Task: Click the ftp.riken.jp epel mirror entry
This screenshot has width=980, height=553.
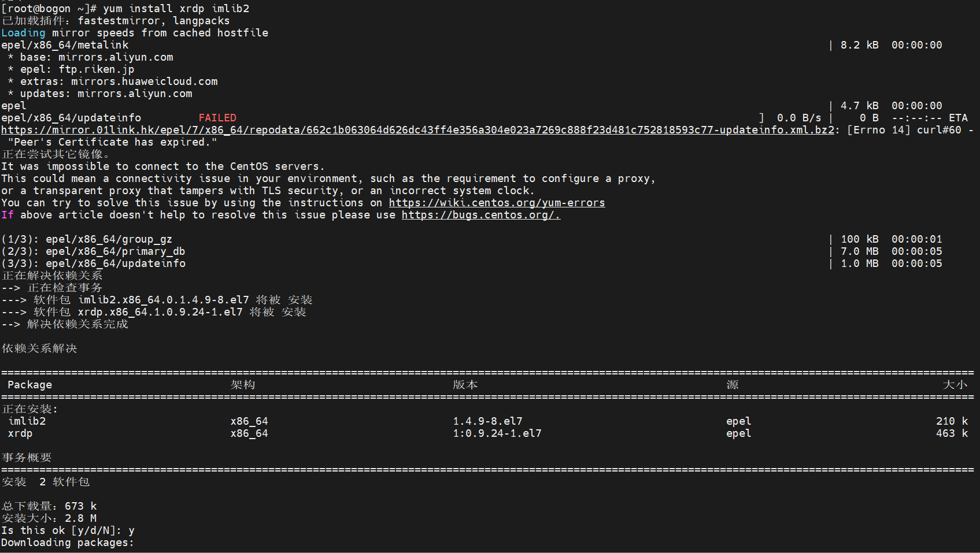Action: pyautogui.click(x=71, y=69)
